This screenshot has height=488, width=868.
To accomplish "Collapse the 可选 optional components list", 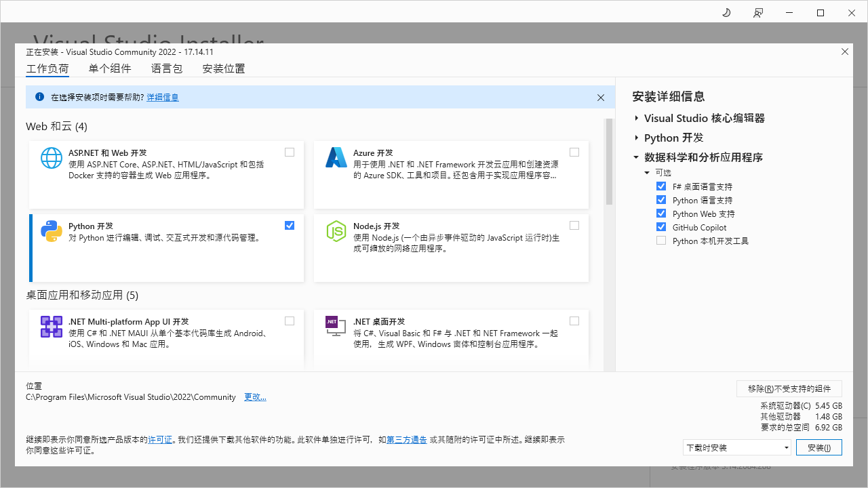I will (x=647, y=173).
